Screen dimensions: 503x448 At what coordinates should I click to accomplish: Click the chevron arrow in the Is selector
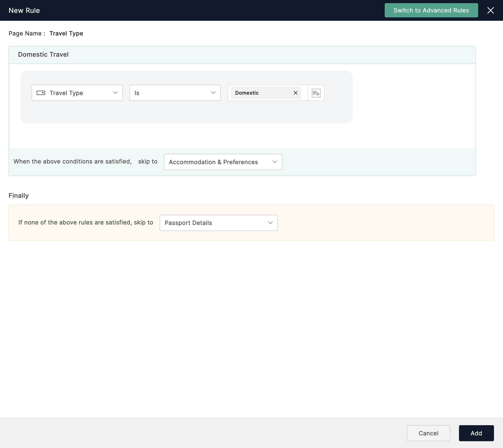[x=213, y=93]
